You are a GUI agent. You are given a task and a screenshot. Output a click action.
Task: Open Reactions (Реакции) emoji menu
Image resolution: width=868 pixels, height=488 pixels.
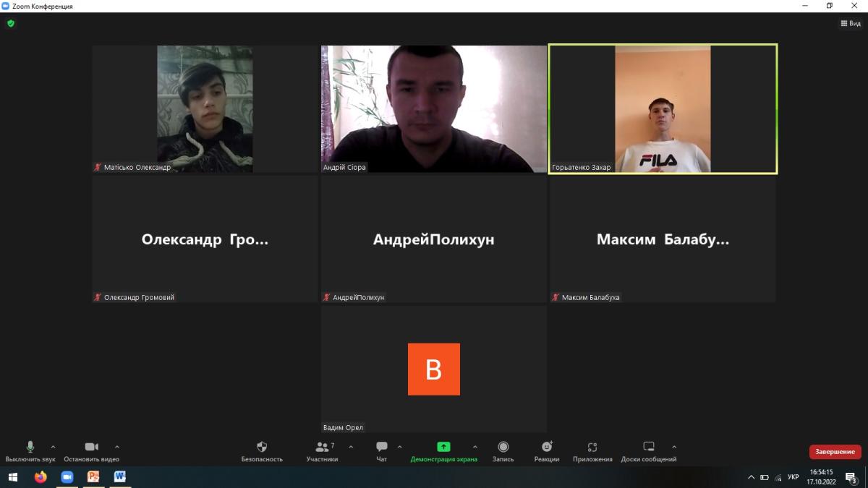pyautogui.click(x=547, y=448)
